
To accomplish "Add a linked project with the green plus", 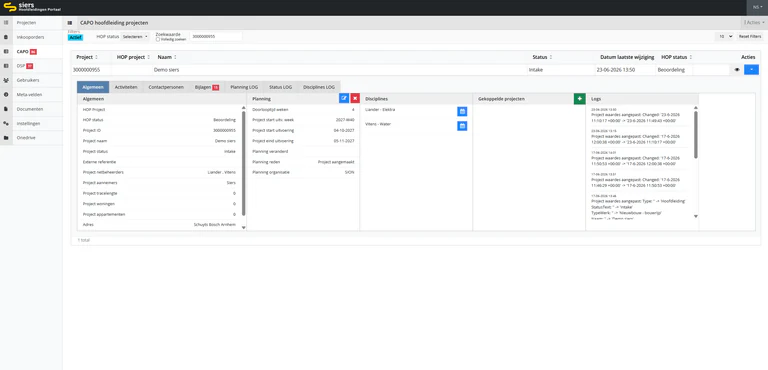I will click(x=579, y=99).
